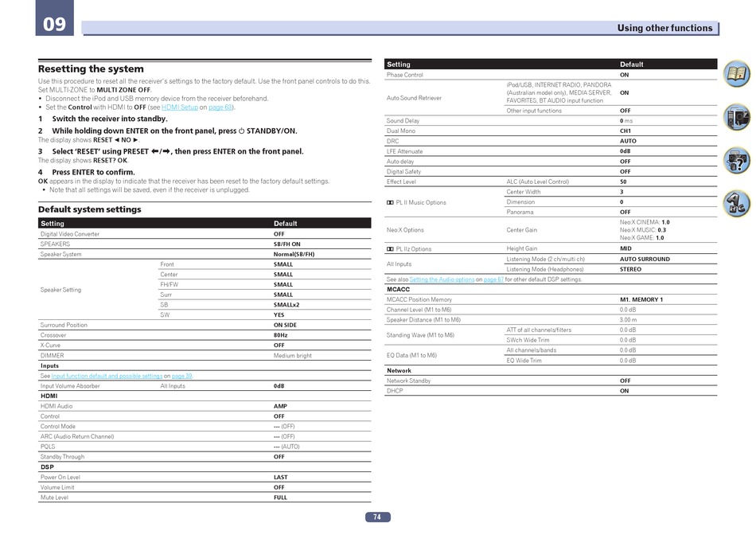Screen dimensions: 756x535
Task: Click the Power On Level setting
Action: click(60, 477)
